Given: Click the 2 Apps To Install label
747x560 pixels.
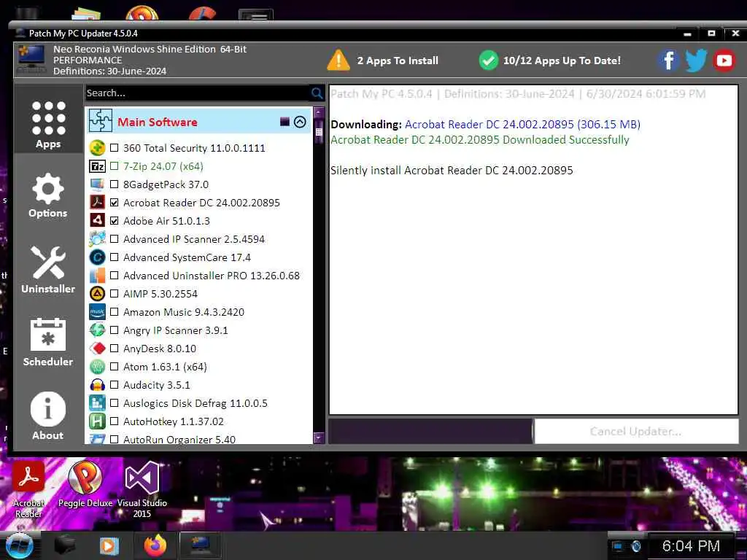Looking at the screenshot, I should tap(398, 61).
